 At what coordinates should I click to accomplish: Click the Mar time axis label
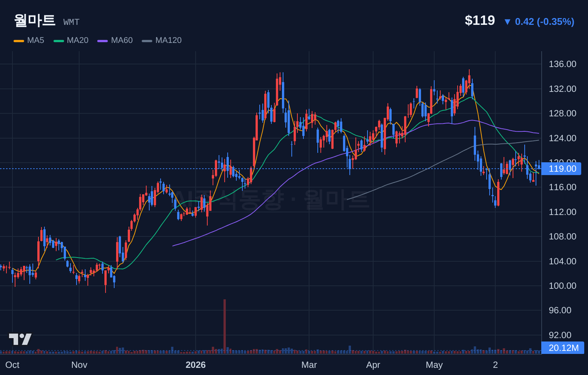point(309,365)
